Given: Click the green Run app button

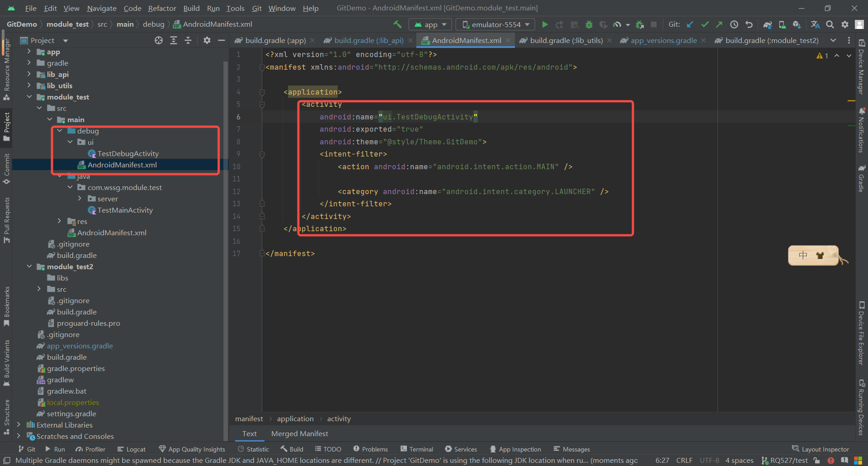Looking at the screenshot, I should tap(545, 24).
